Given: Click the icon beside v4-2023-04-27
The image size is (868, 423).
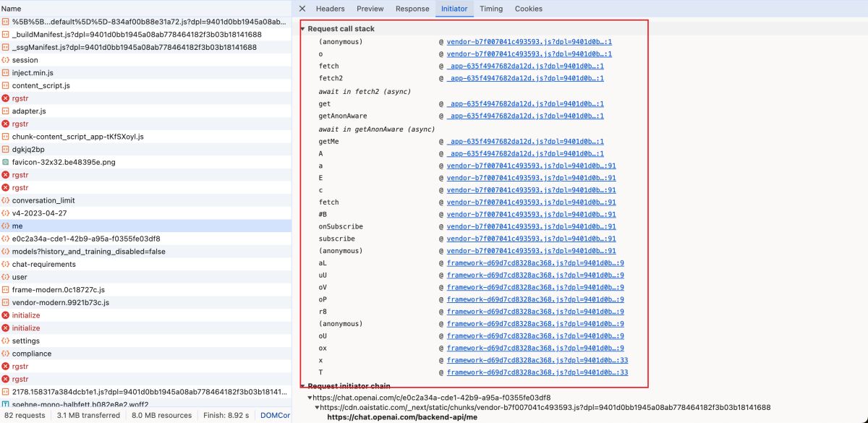Looking at the screenshot, I should (x=5, y=213).
